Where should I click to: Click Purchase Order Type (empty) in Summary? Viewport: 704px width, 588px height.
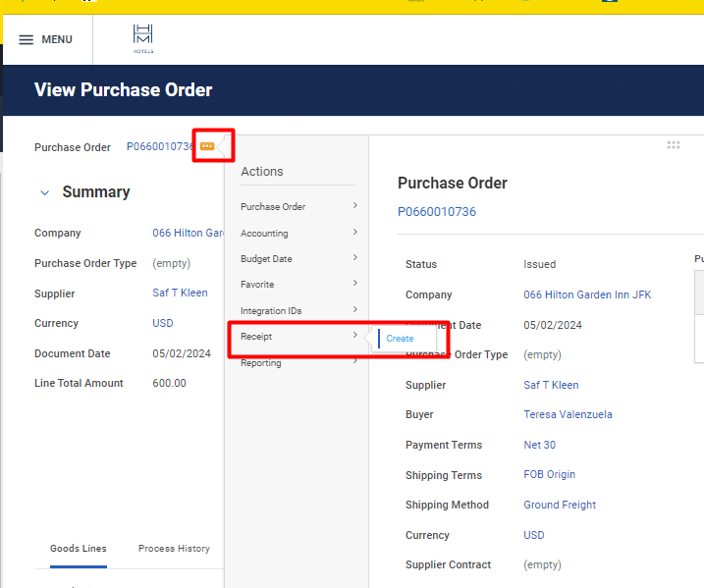(171, 263)
